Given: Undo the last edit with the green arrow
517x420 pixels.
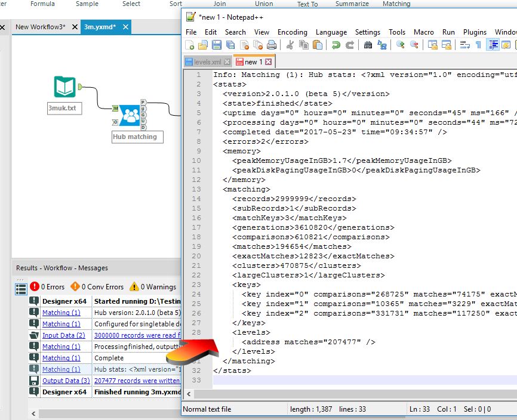Looking at the screenshot, I should point(336,45).
